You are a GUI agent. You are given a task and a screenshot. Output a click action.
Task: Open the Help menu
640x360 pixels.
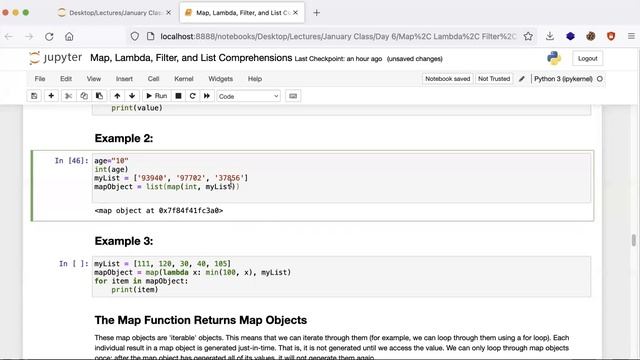click(x=255, y=79)
